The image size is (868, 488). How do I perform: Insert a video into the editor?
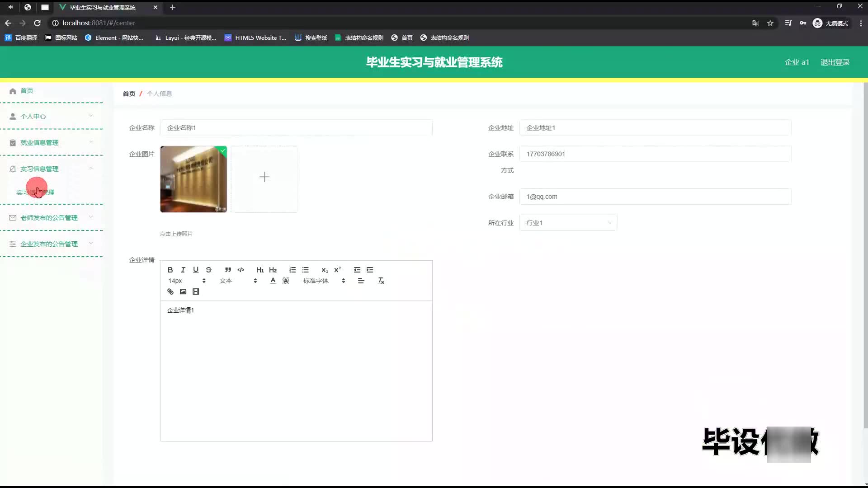196,291
